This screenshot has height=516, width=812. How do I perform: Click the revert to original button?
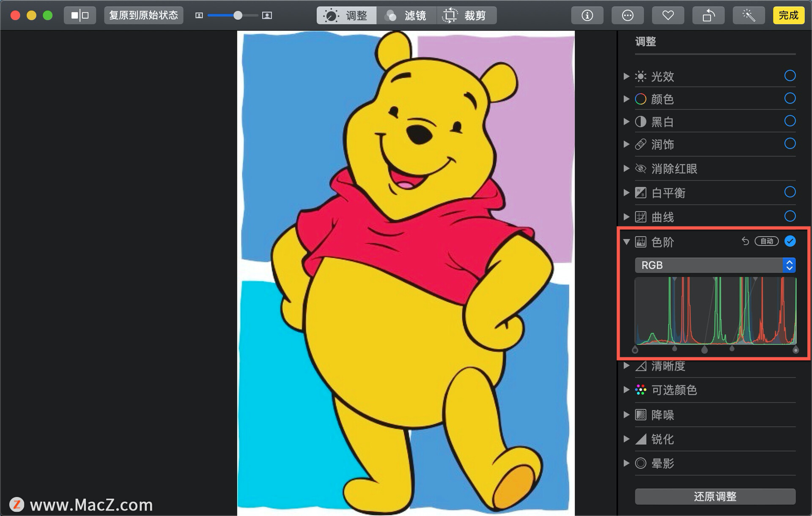click(143, 16)
